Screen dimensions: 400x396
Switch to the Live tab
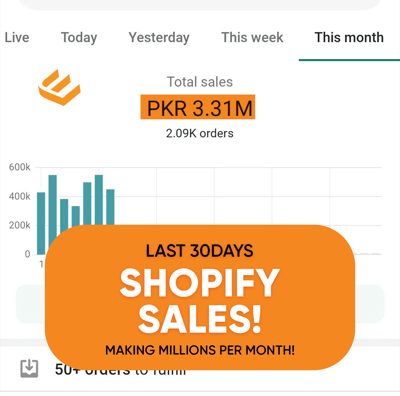coord(17,37)
